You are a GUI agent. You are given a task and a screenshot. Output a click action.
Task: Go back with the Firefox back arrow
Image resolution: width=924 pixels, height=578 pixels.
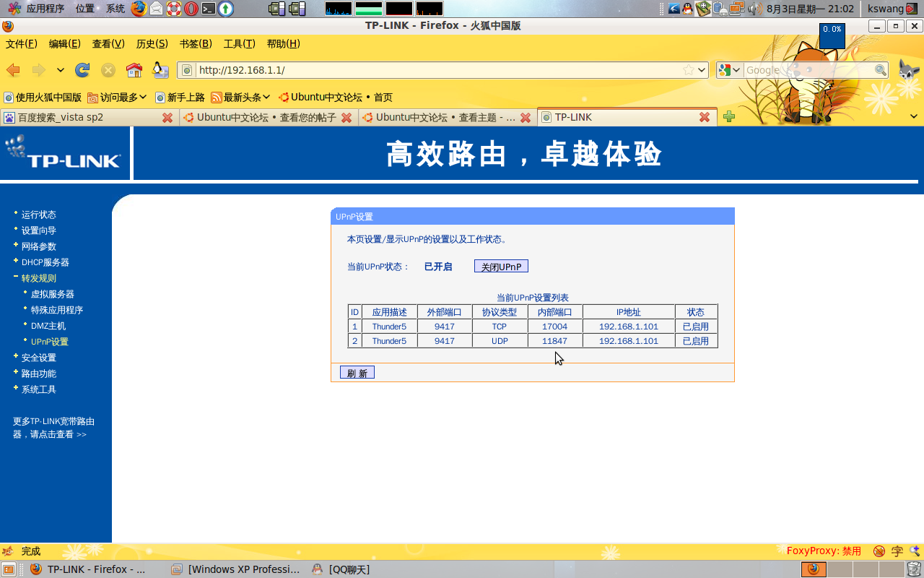click(13, 70)
